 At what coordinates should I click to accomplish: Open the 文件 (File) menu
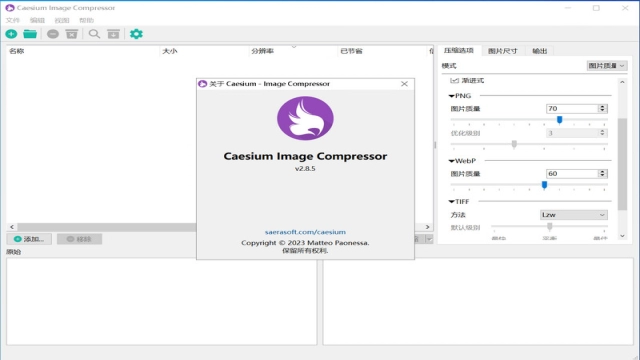(12, 20)
